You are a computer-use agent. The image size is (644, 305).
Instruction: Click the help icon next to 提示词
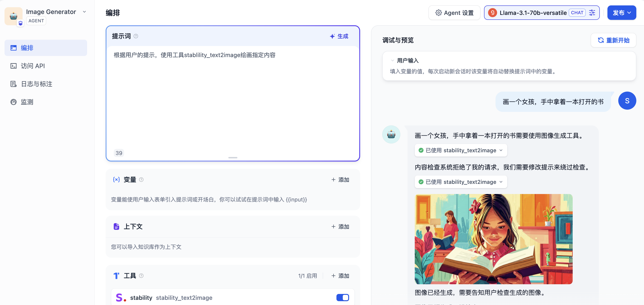click(x=136, y=36)
